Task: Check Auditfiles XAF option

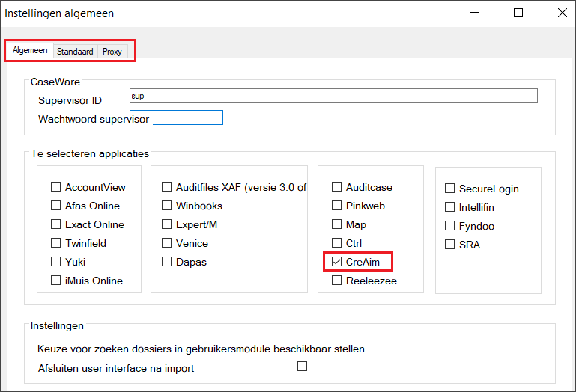Action: point(166,187)
